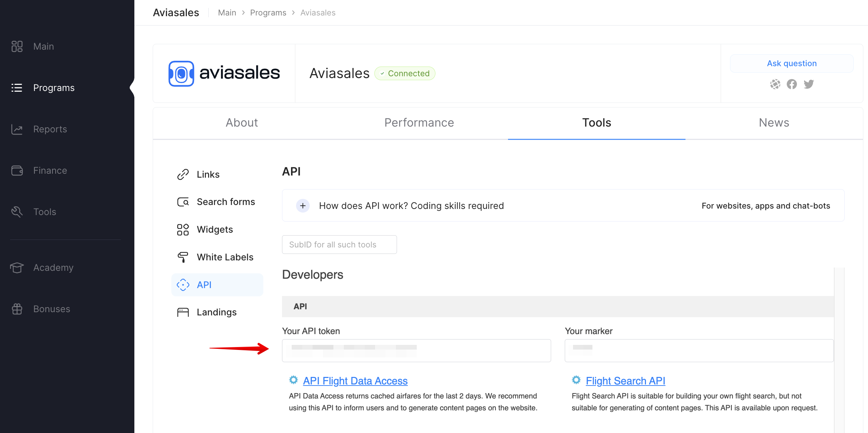Image resolution: width=868 pixels, height=433 pixels.
Task: Click the Developers panel vertical scrollbar
Action: [x=839, y=350]
